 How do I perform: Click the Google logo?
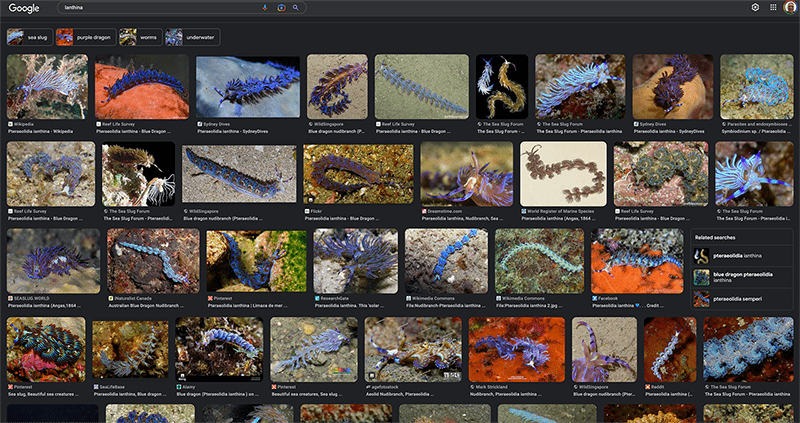tap(24, 8)
